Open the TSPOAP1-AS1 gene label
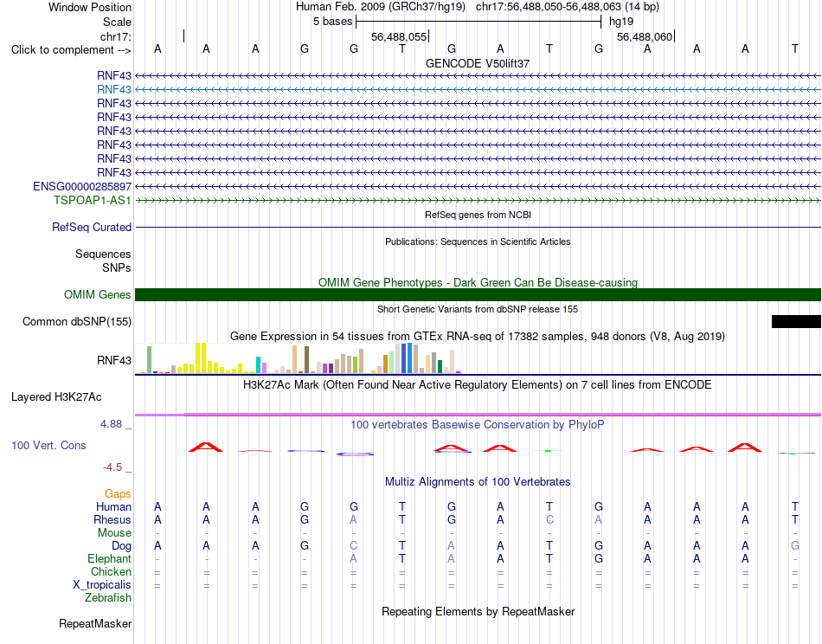The height and width of the screenshot is (644, 822). (93, 200)
